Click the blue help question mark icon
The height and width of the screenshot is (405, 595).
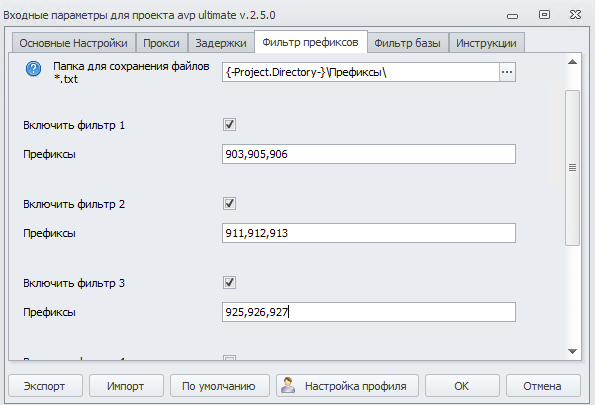pos(33,69)
